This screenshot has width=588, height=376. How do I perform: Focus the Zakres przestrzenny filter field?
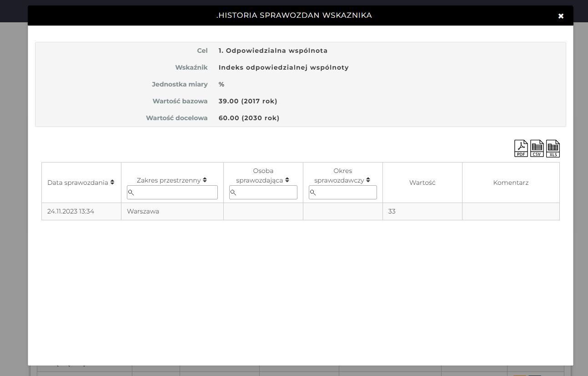(x=172, y=193)
